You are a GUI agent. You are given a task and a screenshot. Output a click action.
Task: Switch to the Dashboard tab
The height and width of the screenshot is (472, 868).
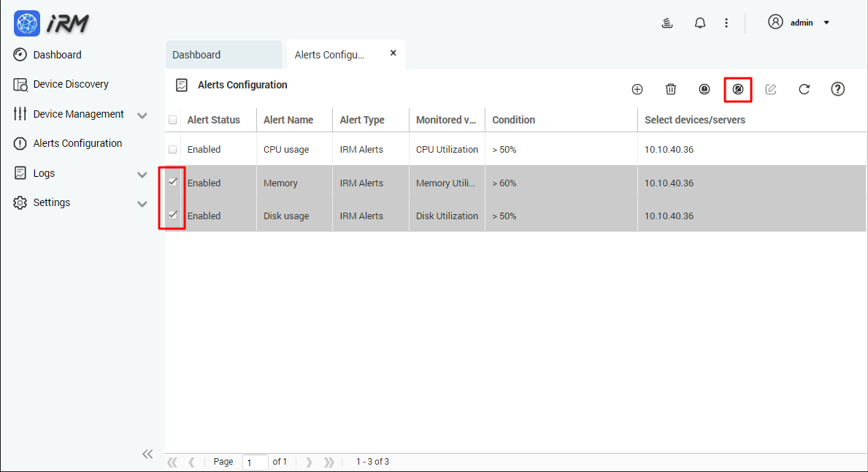[223, 54]
